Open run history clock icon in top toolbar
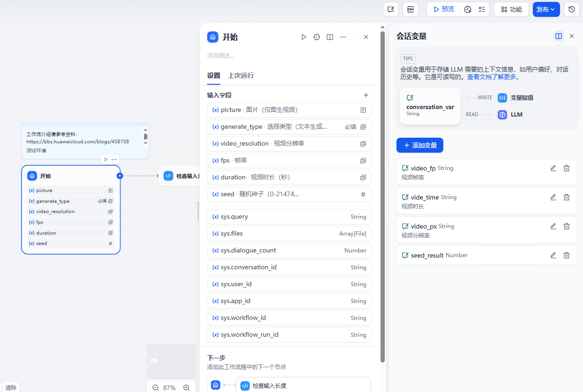Image resolution: width=583 pixels, height=392 pixels. coord(571,9)
